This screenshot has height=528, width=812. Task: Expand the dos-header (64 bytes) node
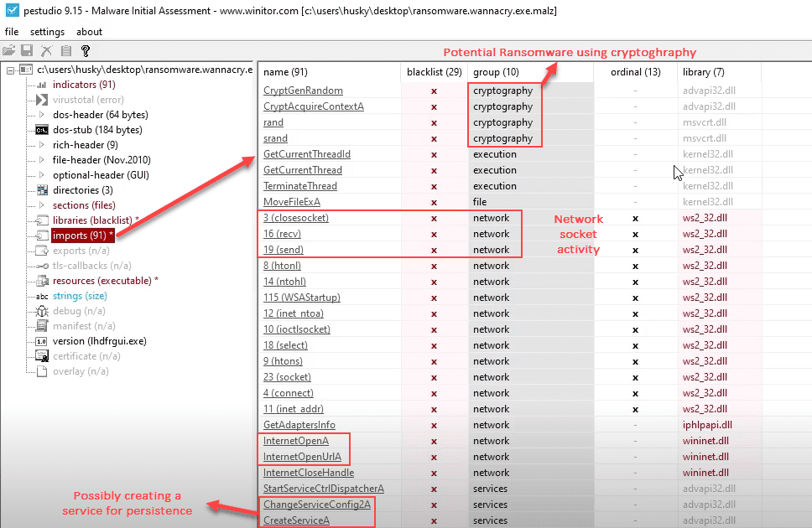[42, 115]
